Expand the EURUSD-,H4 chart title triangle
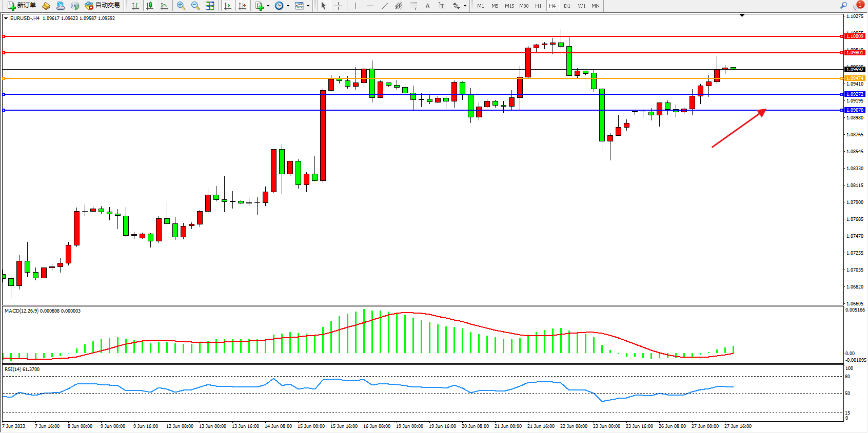The image size is (868, 433). click(6, 18)
